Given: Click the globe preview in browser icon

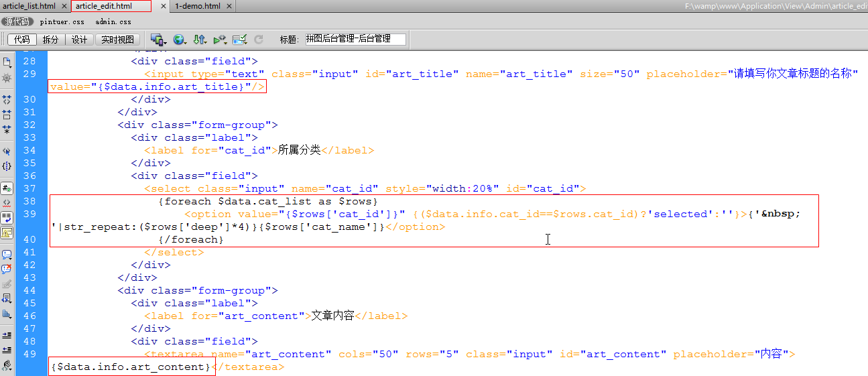Looking at the screenshot, I should [179, 40].
